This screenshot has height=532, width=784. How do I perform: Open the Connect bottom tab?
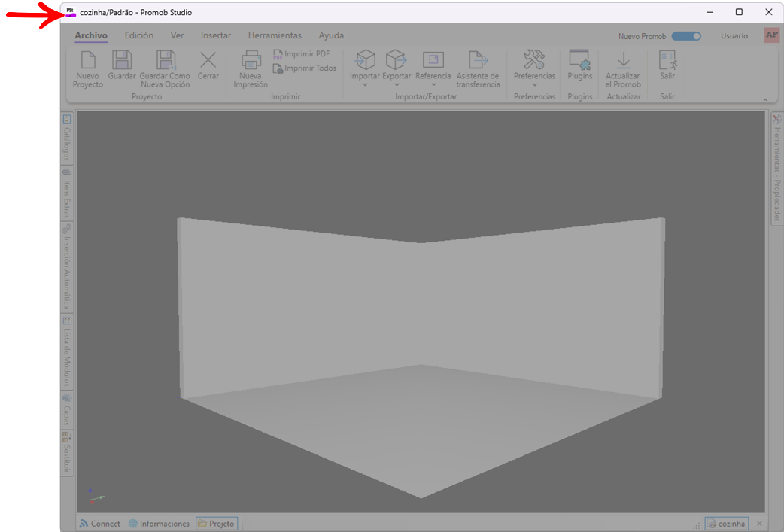100,524
